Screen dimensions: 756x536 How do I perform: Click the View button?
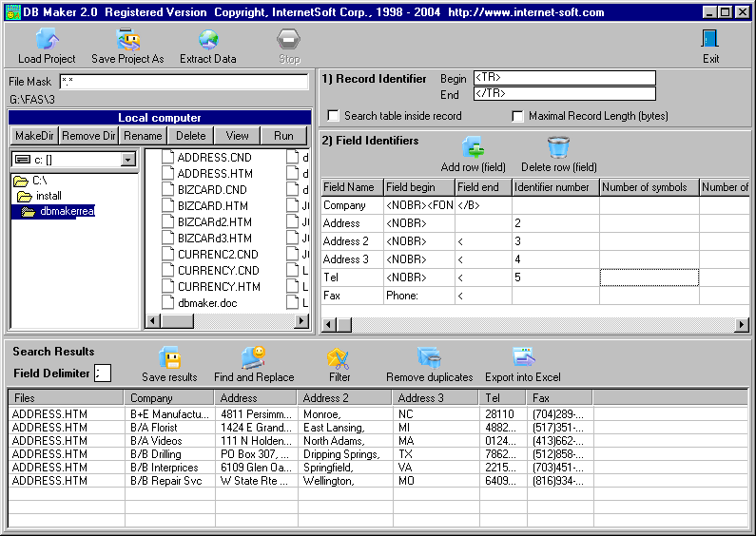(237, 136)
